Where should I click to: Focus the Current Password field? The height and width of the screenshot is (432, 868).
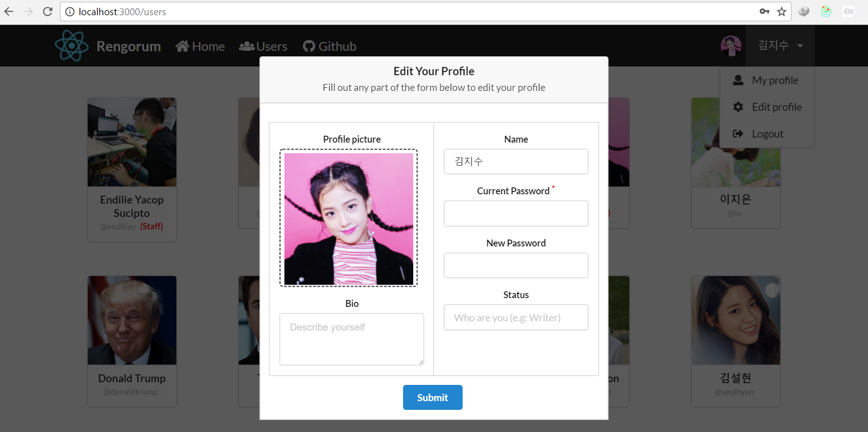(x=516, y=213)
